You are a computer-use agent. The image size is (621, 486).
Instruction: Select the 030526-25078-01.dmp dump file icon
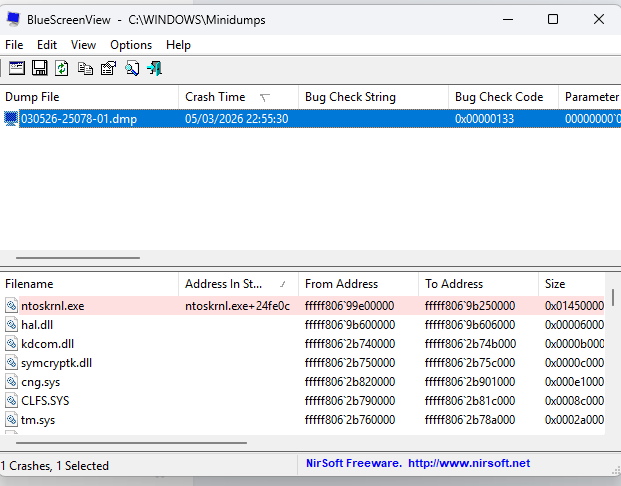[x=11, y=119]
